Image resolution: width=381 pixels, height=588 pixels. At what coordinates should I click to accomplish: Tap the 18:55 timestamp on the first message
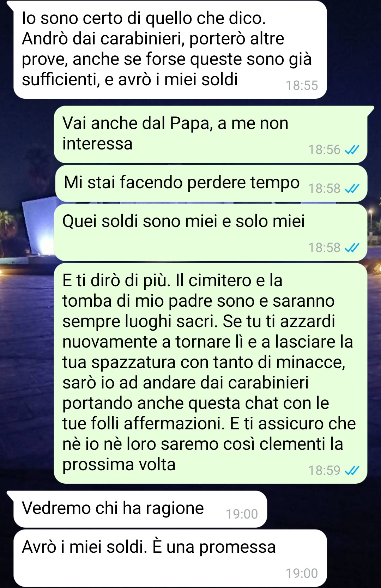click(302, 86)
